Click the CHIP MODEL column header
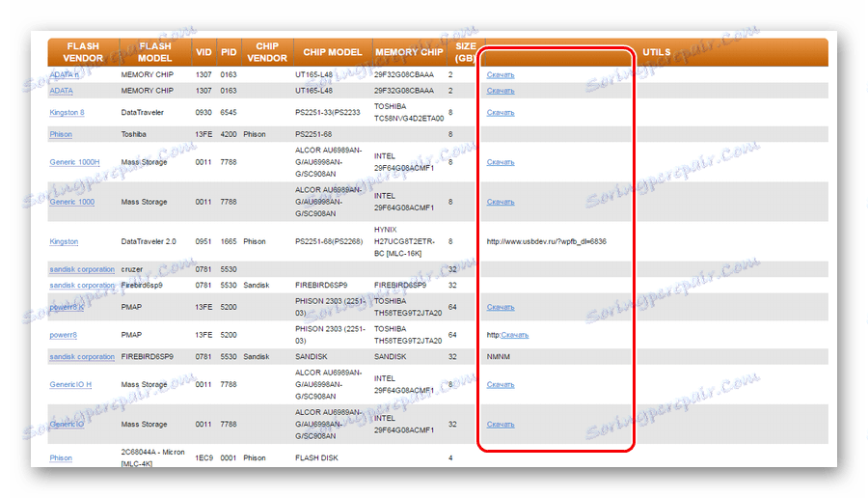 tap(332, 52)
